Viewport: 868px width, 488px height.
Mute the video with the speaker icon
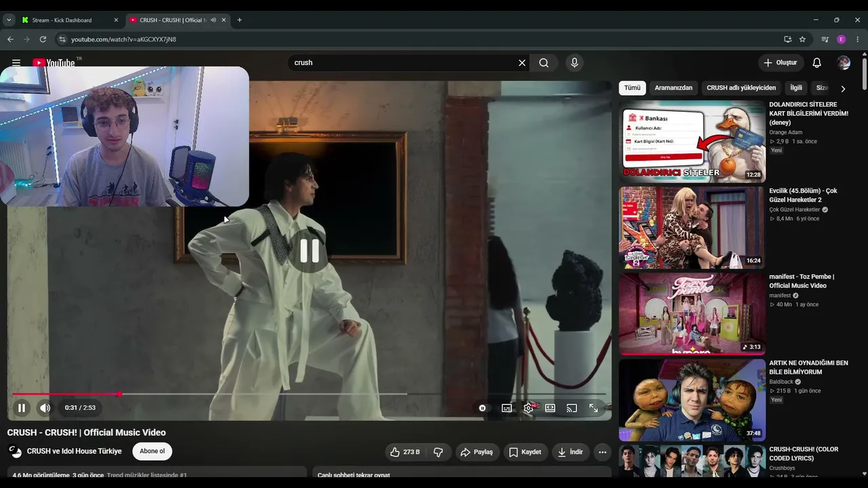[45, 408]
